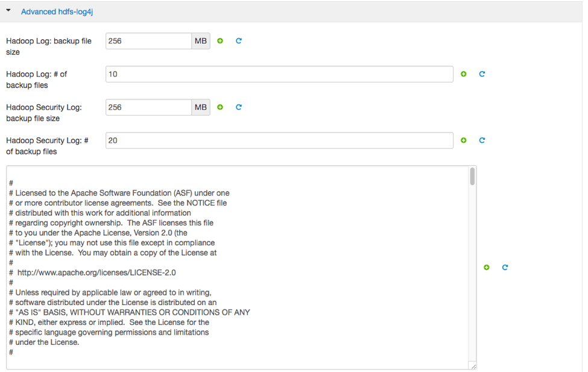588x372 pixels.
Task: Focus the Hadoop Security Log # of backup files field
Action: click(x=279, y=140)
